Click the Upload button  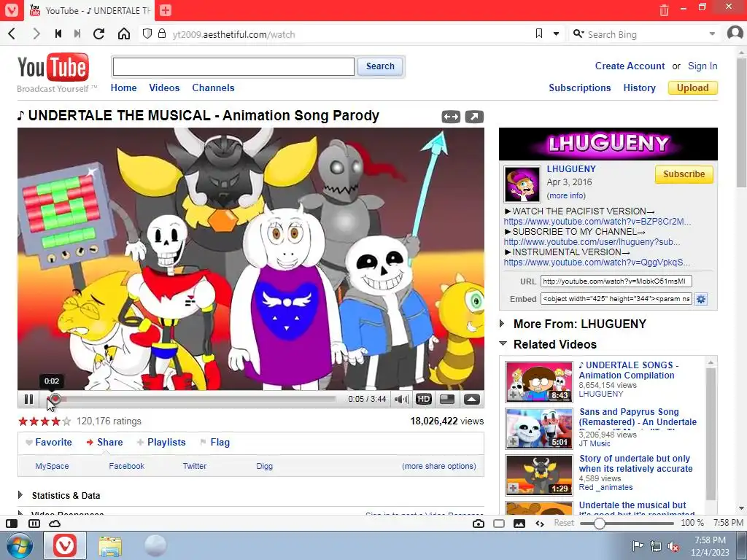click(x=693, y=87)
